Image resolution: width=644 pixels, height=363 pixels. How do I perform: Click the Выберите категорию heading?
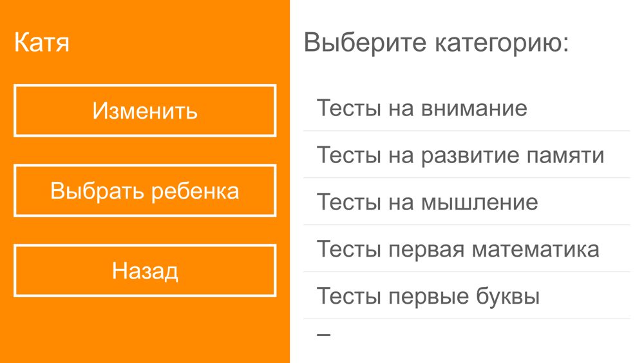pos(436,43)
